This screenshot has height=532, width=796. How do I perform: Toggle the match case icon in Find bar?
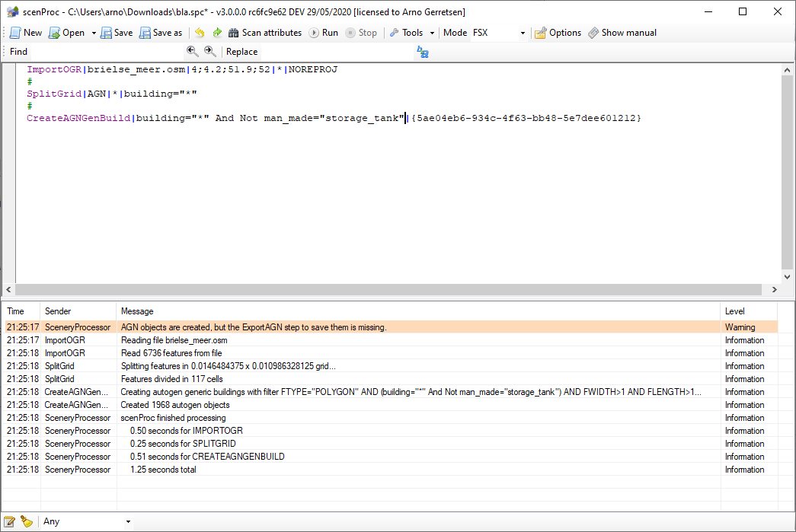[x=421, y=51]
